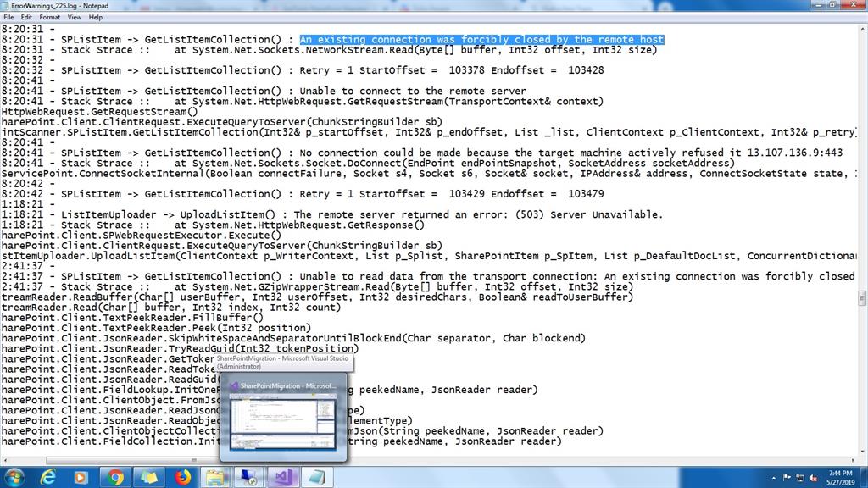Open the File menu in Notepad
This screenshot has height=488, width=868.
click(x=8, y=17)
